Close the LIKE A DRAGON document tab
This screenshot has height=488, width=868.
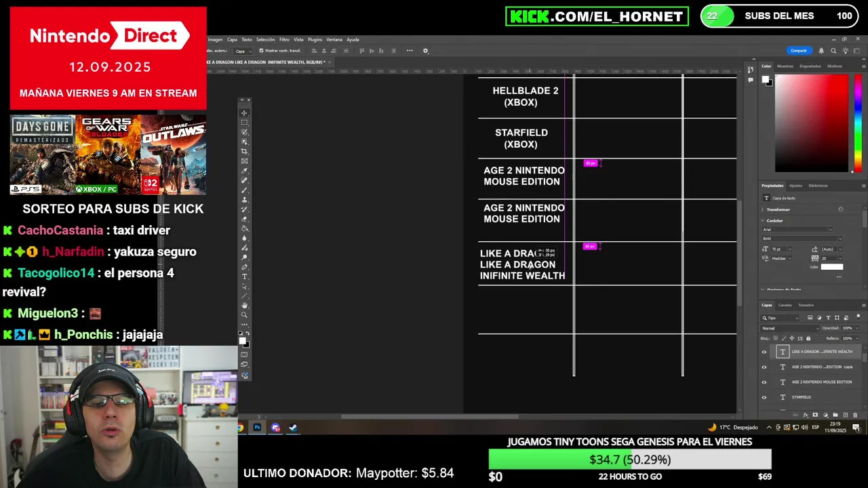coord(330,62)
